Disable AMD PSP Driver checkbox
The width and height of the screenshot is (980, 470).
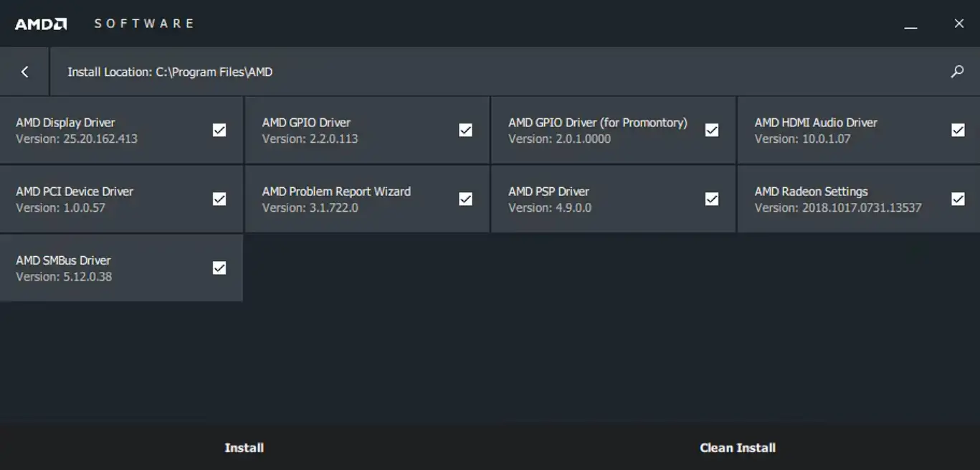[711, 199]
